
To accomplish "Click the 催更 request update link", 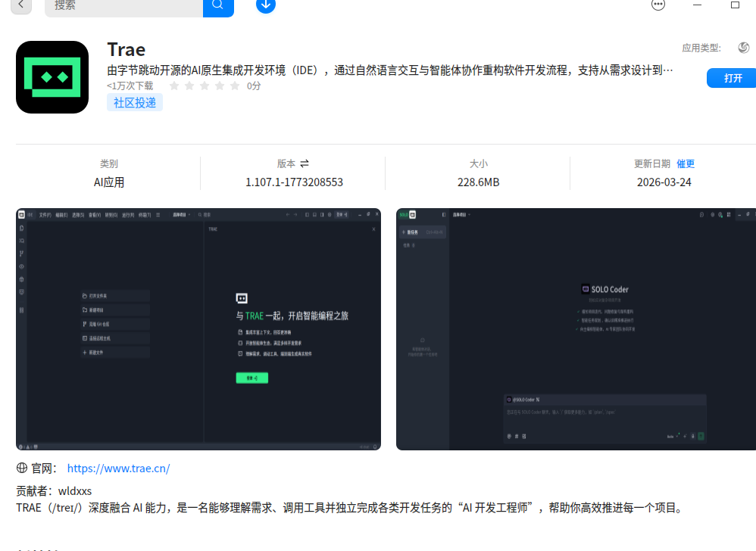I will click(685, 163).
